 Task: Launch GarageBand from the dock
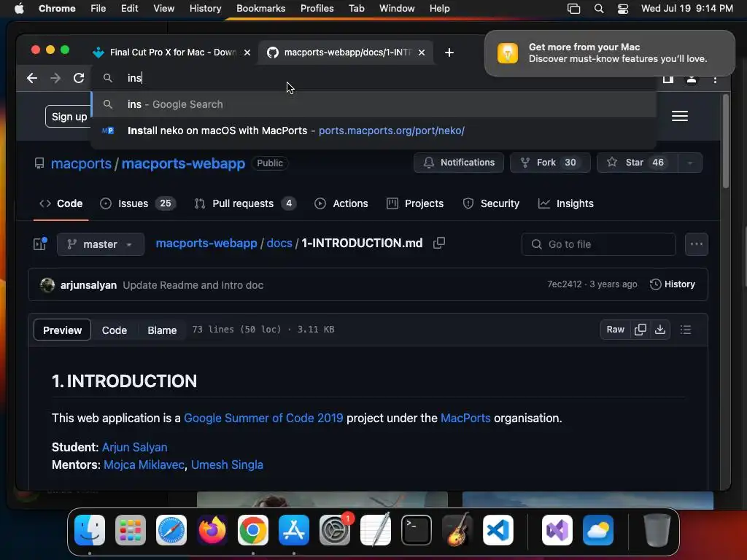tap(457, 530)
